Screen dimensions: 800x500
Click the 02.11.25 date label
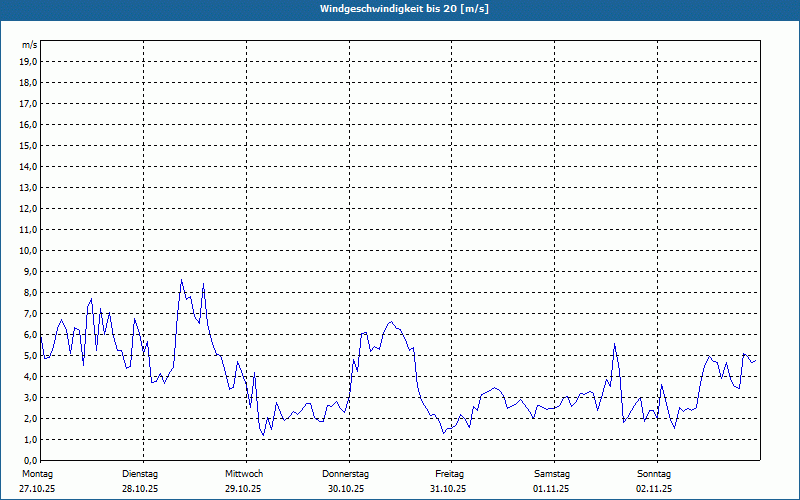[654, 489]
